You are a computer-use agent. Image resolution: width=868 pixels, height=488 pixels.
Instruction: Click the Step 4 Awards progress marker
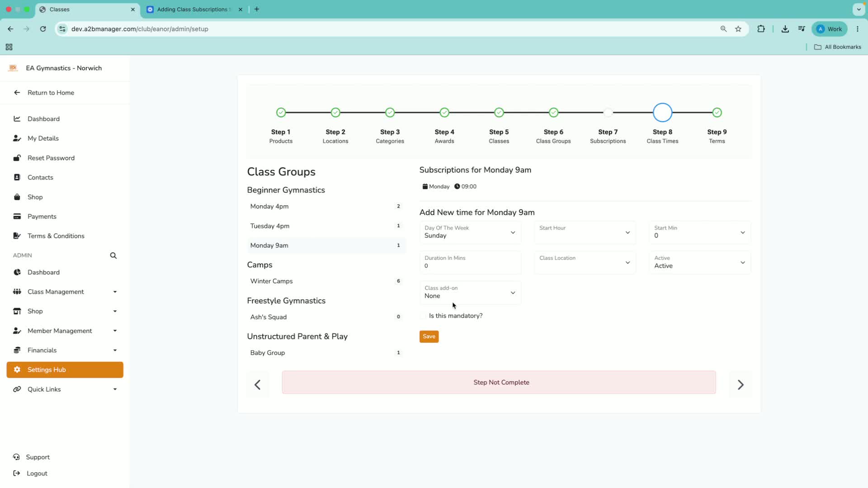444,113
